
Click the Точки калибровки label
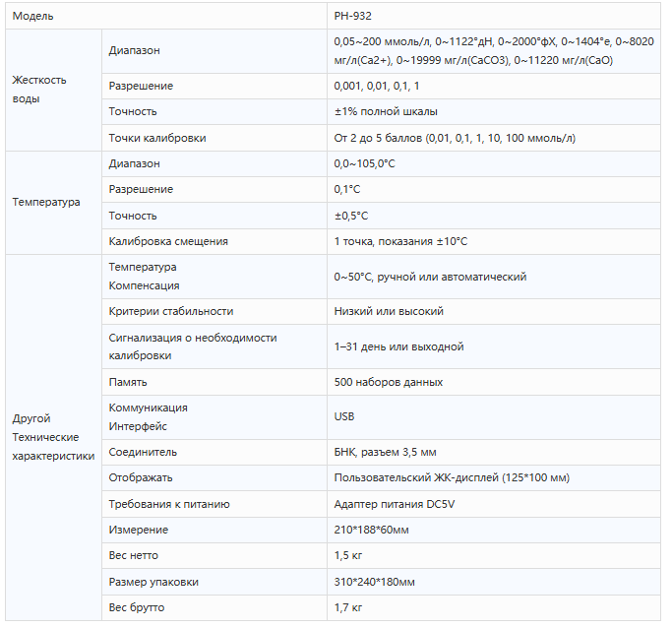coord(157,138)
